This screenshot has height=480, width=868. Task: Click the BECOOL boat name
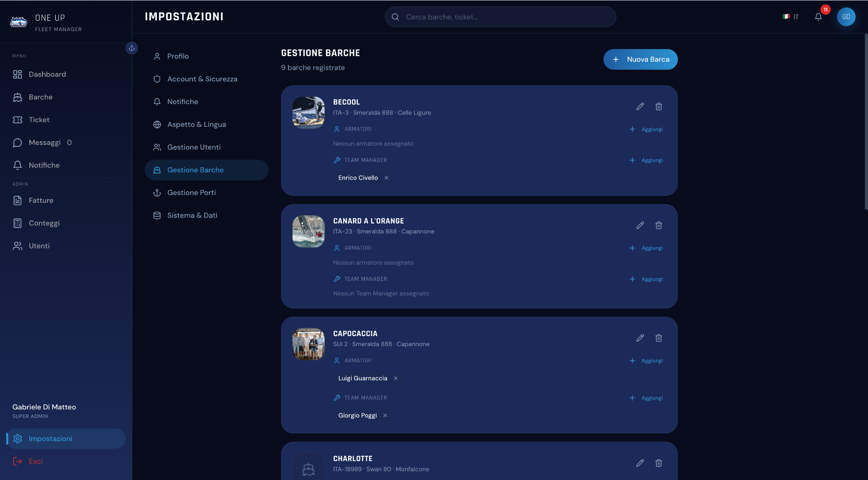(347, 102)
